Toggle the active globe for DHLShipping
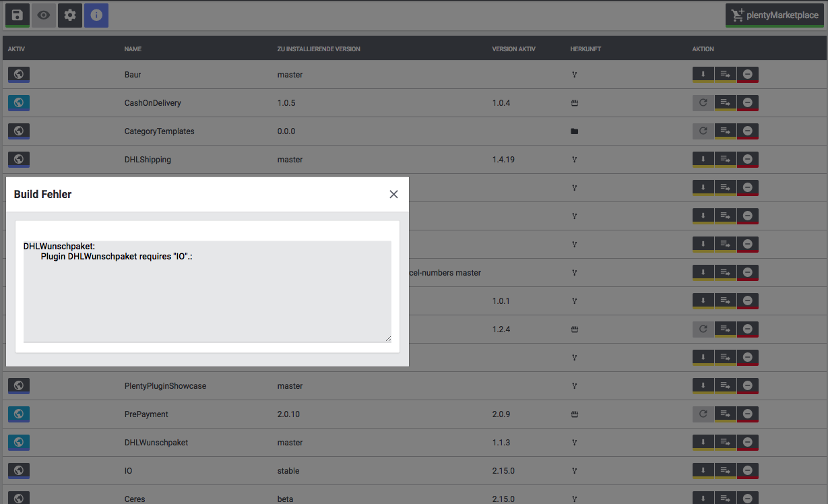This screenshot has width=828, height=504. (19, 160)
